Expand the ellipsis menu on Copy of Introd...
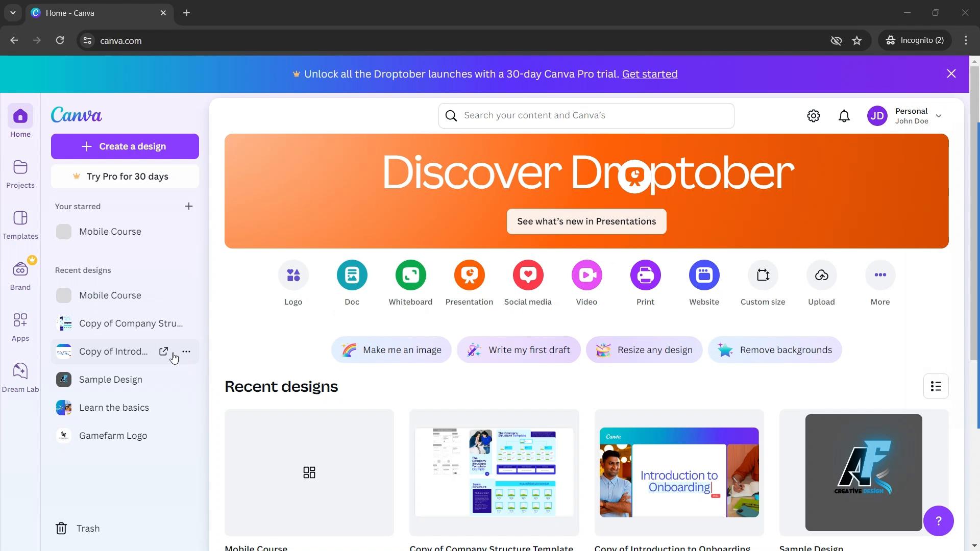This screenshot has height=551, width=980. (186, 351)
